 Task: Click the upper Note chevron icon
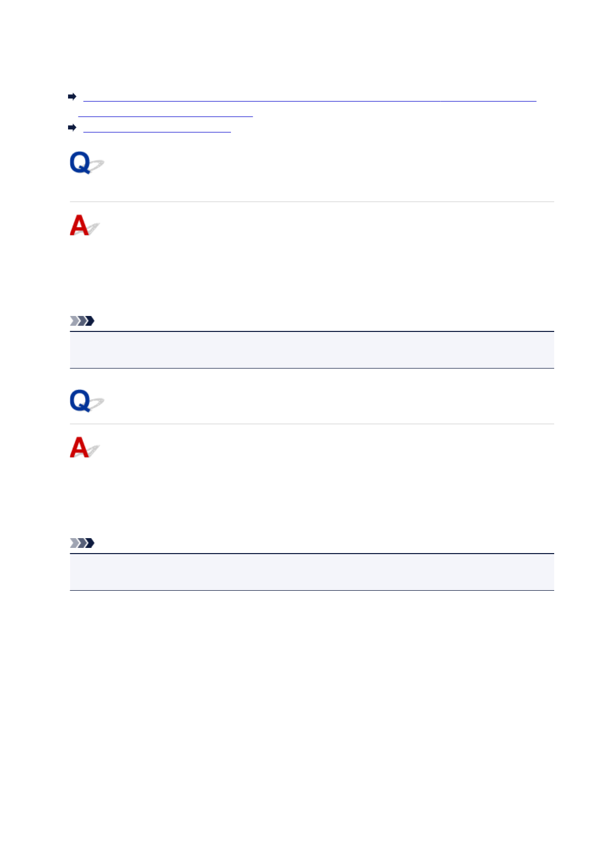tap(82, 321)
